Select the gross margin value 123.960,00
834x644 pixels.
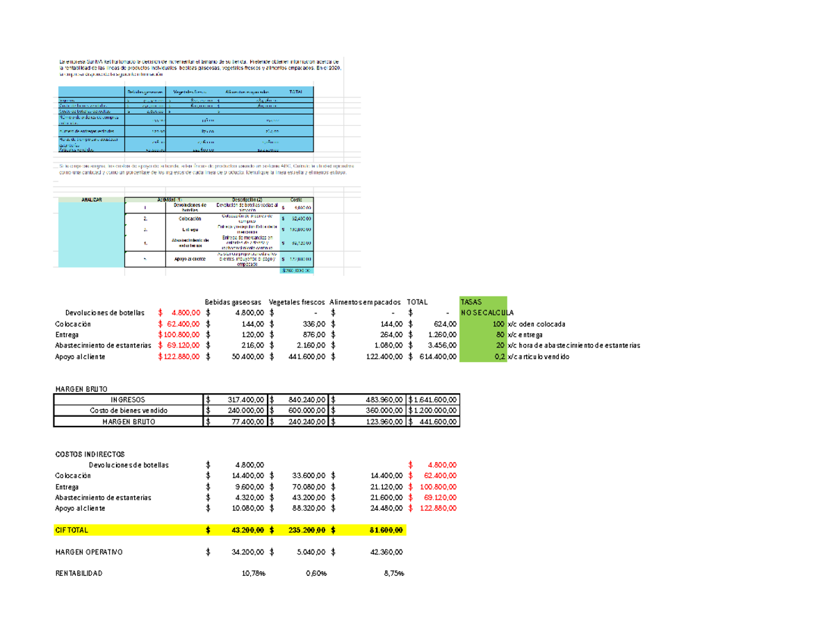click(383, 422)
